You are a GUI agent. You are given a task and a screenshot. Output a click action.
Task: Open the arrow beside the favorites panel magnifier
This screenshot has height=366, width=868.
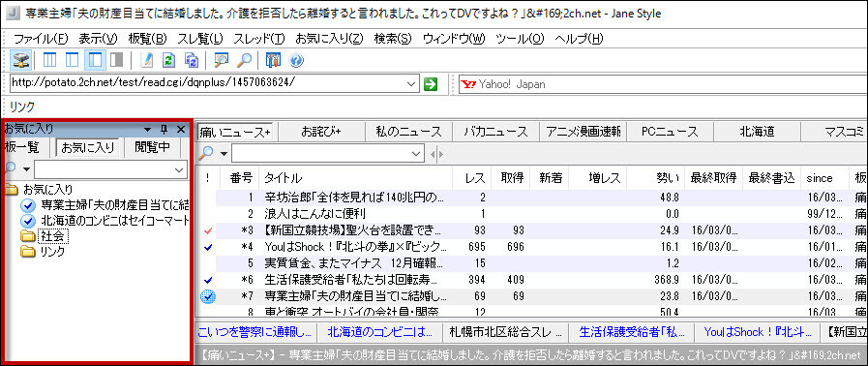click(x=25, y=170)
